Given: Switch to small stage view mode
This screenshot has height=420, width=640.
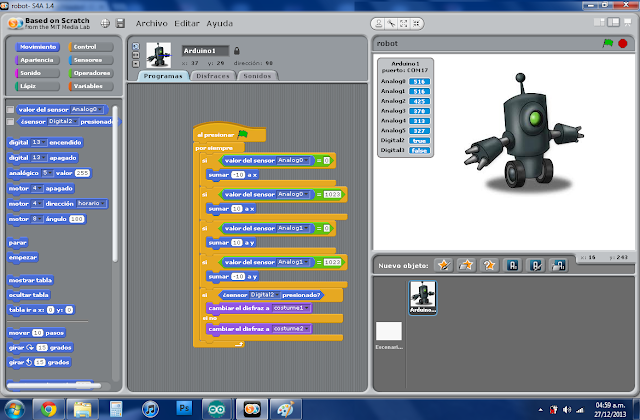Looking at the screenshot, I should (599, 22).
